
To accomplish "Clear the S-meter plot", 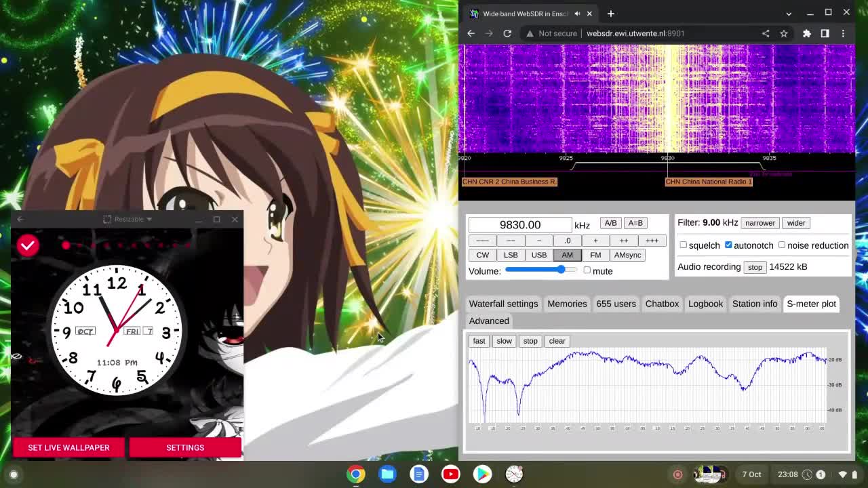I will point(557,341).
